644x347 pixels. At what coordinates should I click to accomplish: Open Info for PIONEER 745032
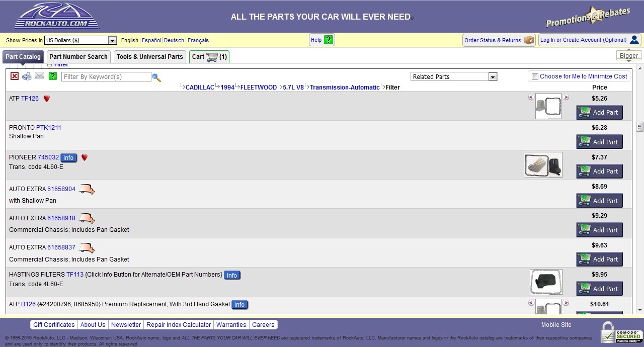68,158
